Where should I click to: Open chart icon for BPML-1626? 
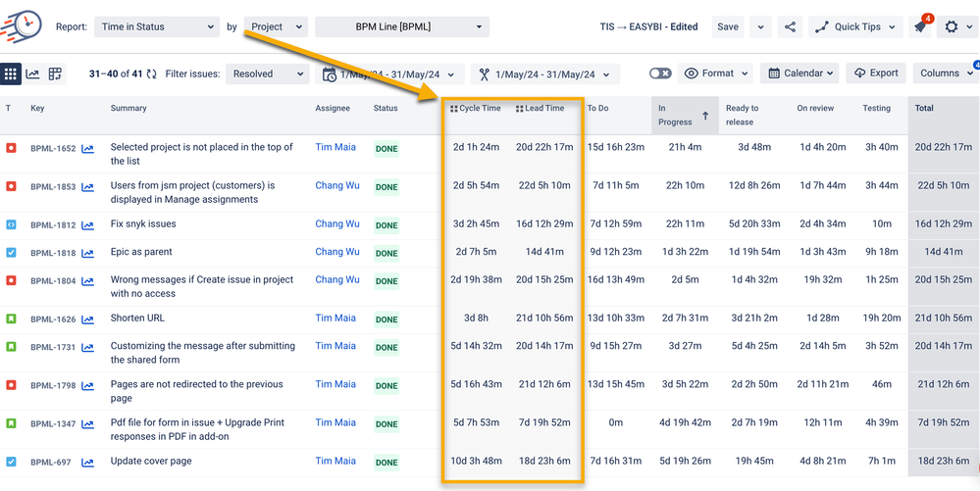pos(87,319)
